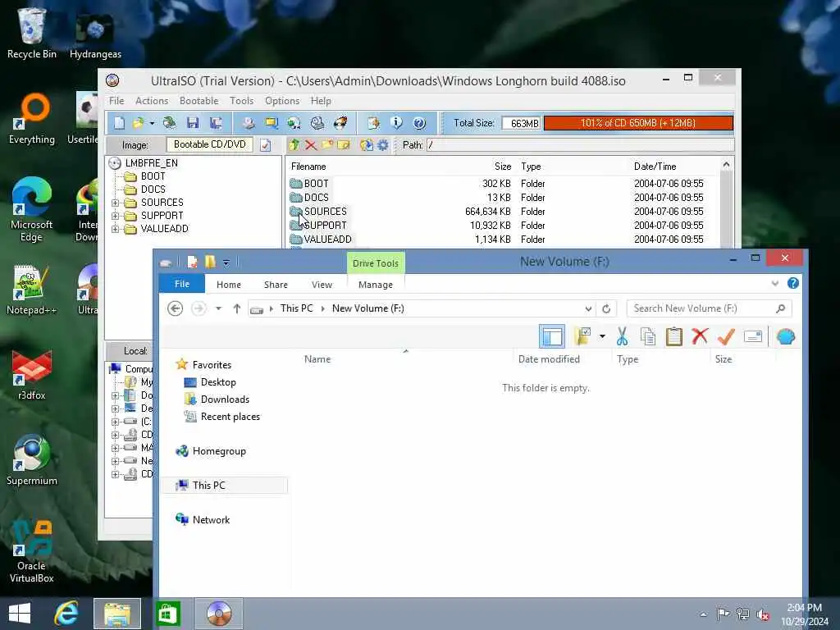Switch to the Share tab in Explorer
The image size is (840, 630).
tap(276, 285)
